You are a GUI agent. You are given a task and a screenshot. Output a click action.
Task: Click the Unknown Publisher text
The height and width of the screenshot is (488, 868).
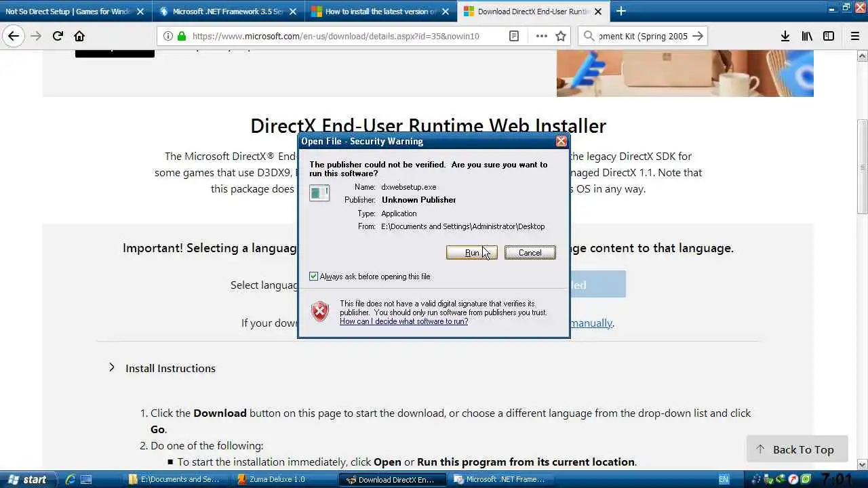tap(418, 200)
